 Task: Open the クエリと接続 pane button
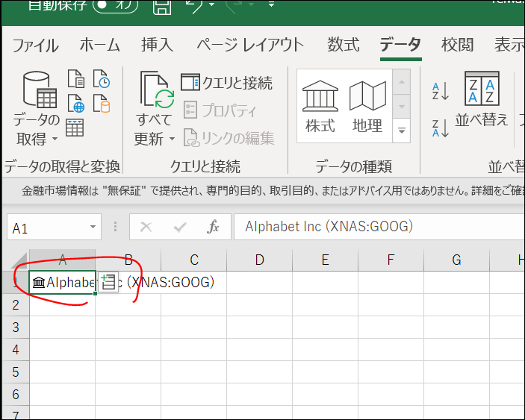click(x=227, y=83)
